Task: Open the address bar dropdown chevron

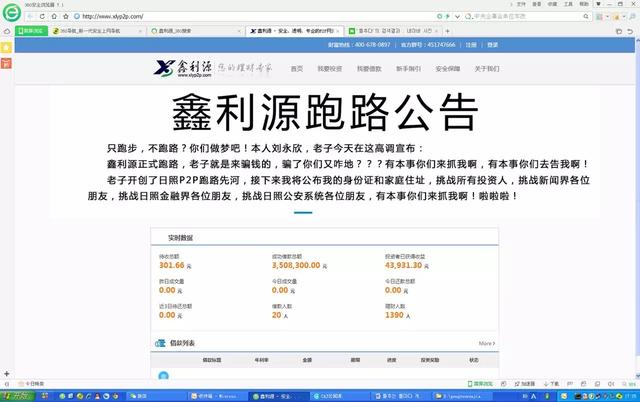Action: (x=457, y=17)
